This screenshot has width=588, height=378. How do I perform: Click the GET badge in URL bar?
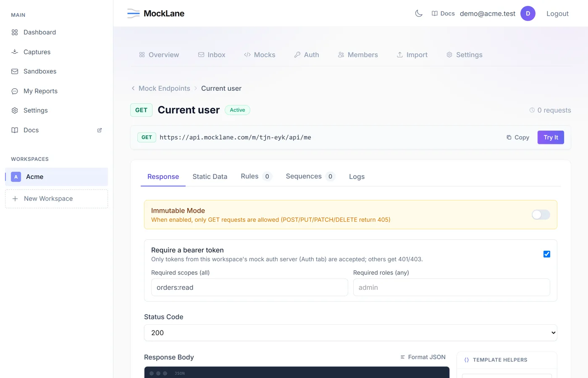147,137
